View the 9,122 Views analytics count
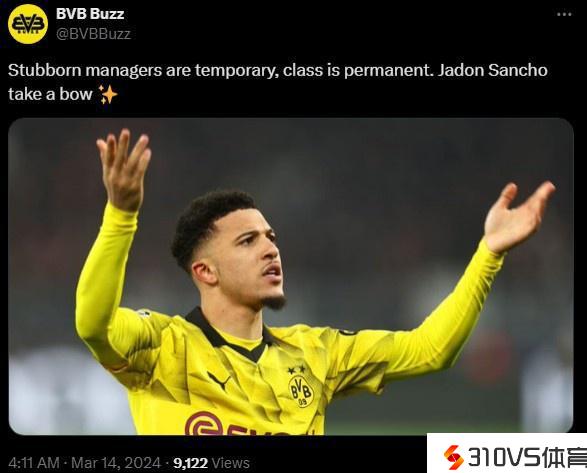Image resolution: width=587 pixels, height=473 pixels. 211,463
